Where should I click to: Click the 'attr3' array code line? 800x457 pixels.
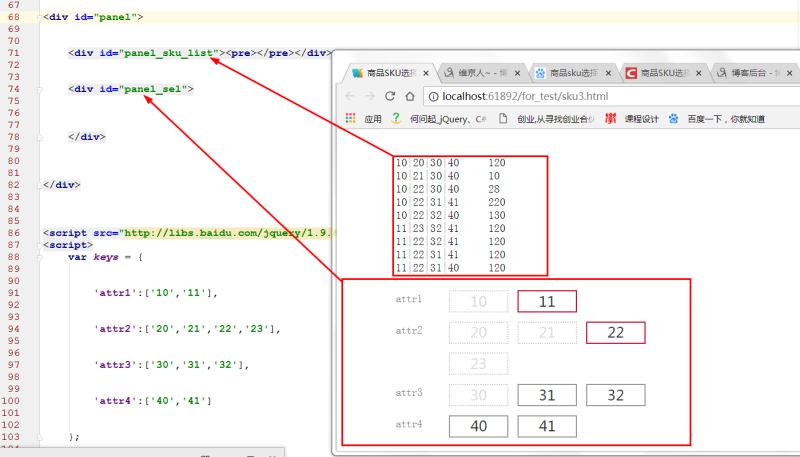point(171,365)
